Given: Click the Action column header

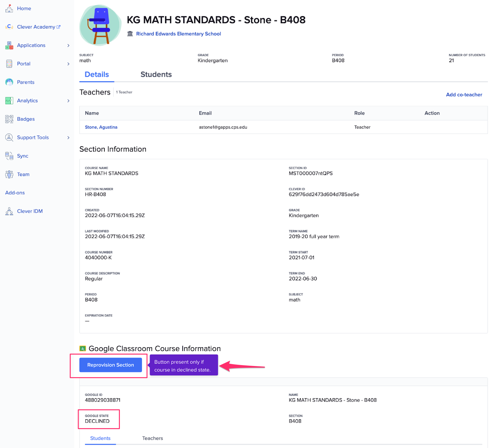Looking at the screenshot, I should (x=432, y=113).
